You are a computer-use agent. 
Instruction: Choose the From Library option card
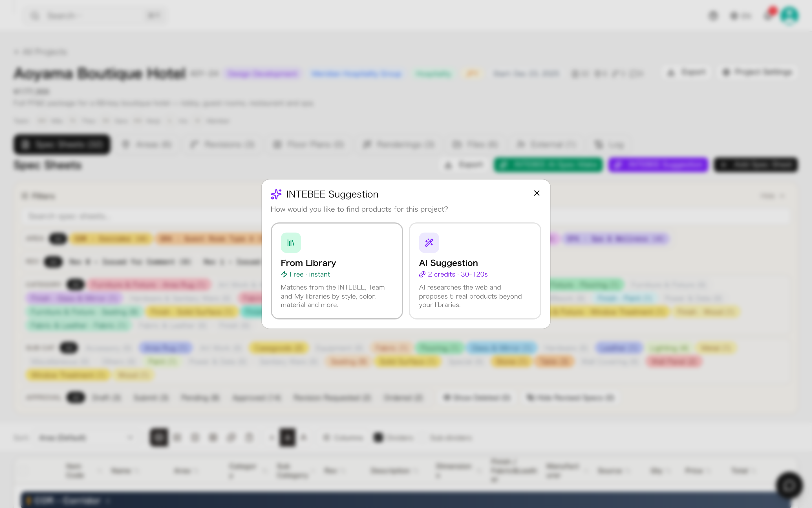point(337,271)
